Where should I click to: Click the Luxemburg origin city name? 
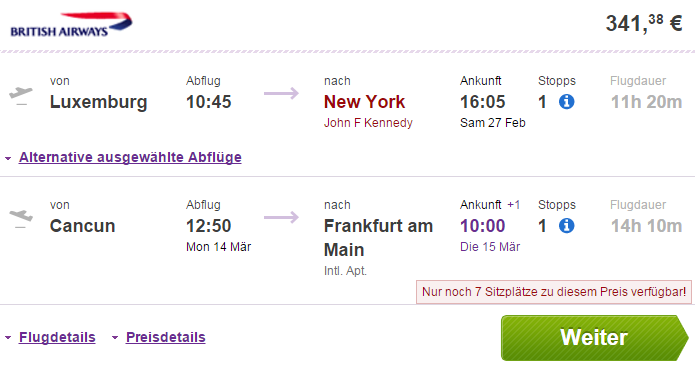coord(98,102)
